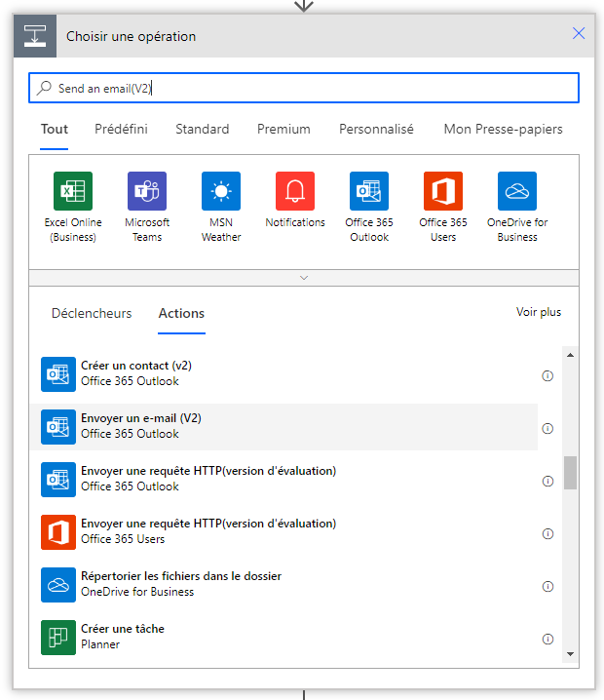Image resolution: width=604 pixels, height=700 pixels.
Task: Choose Créer un contact (v2) action
Action: click(x=284, y=374)
